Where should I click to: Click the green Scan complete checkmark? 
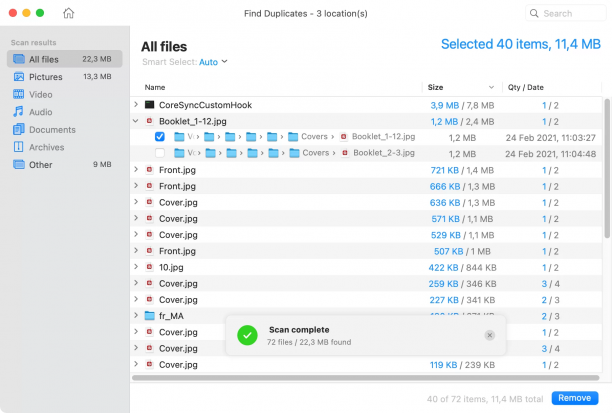point(247,335)
